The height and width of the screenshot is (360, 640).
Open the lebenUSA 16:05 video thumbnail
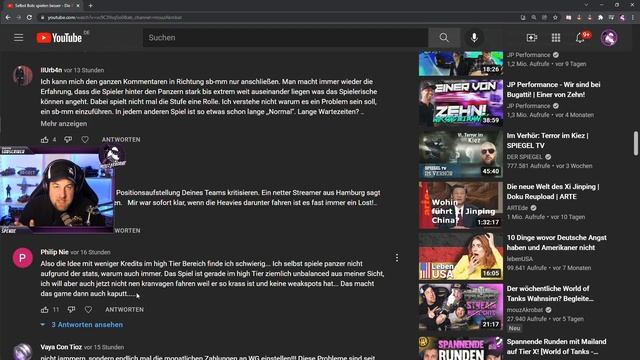[x=461, y=256]
